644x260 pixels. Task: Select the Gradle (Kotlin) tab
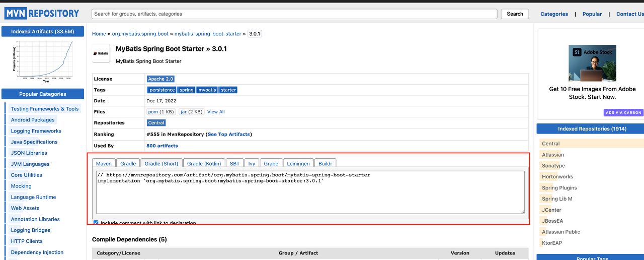point(204,163)
